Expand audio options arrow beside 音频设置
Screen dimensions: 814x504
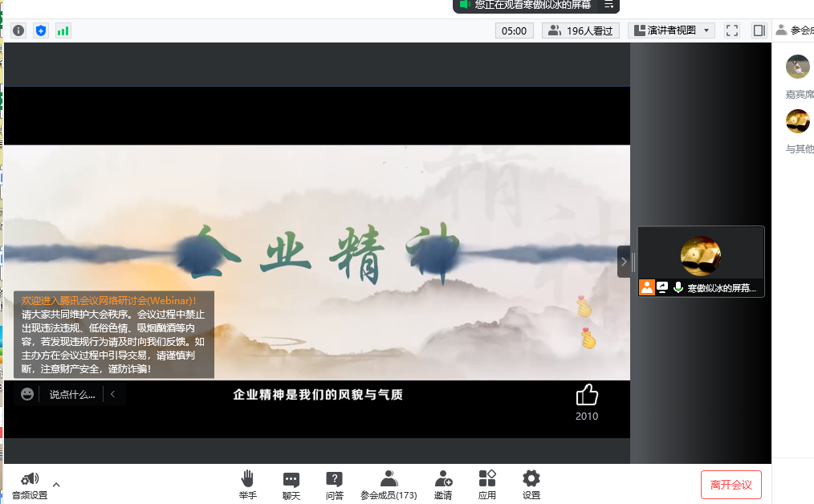56,484
